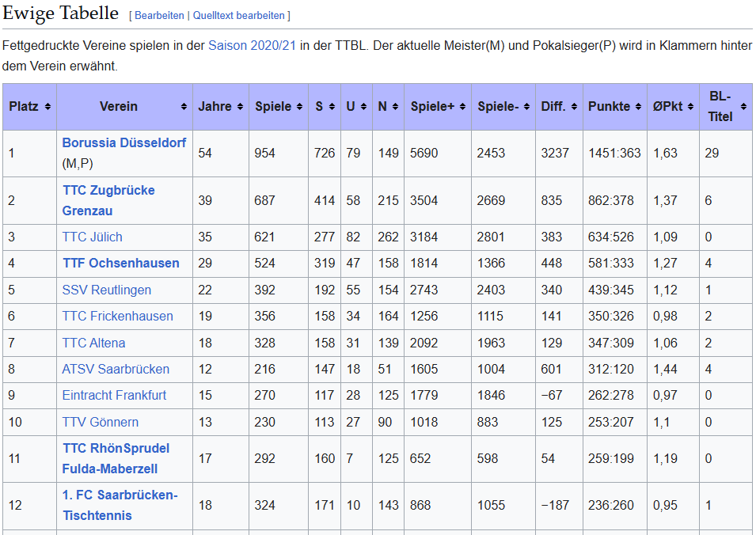The image size is (756, 535).
Task: Sort by N (Niederlagen) sort arrows
Action: [x=395, y=107]
